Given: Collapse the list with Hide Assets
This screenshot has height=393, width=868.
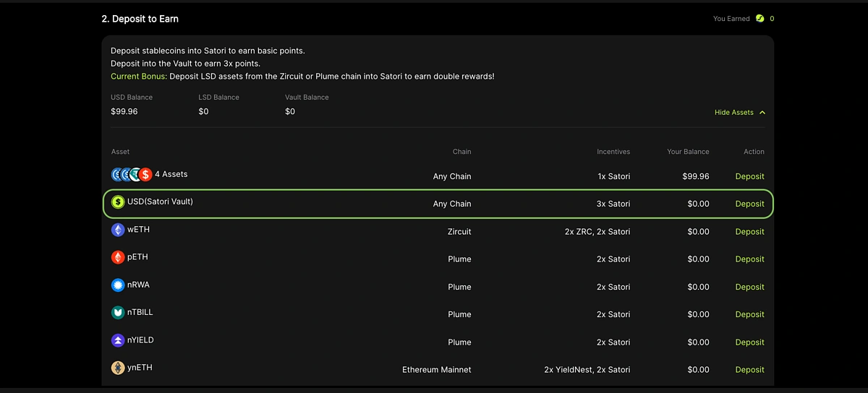Looking at the screenshot, I should tap(733, 113).
